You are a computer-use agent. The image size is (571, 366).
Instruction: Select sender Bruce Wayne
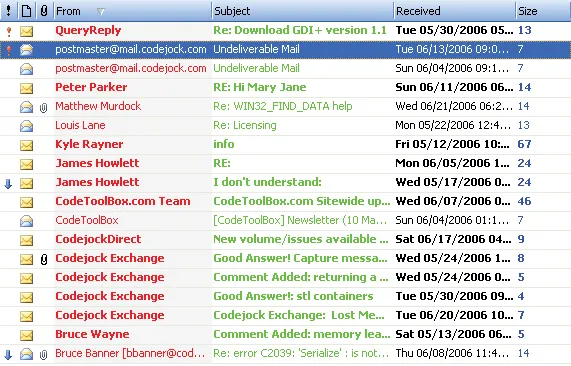pyautogui.click(x=92, y=334)
